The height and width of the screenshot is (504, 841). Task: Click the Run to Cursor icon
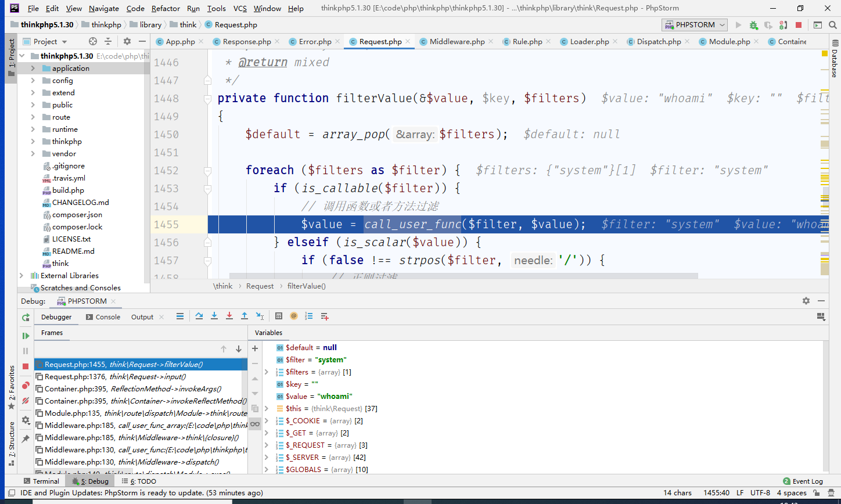tap(260, 316)
